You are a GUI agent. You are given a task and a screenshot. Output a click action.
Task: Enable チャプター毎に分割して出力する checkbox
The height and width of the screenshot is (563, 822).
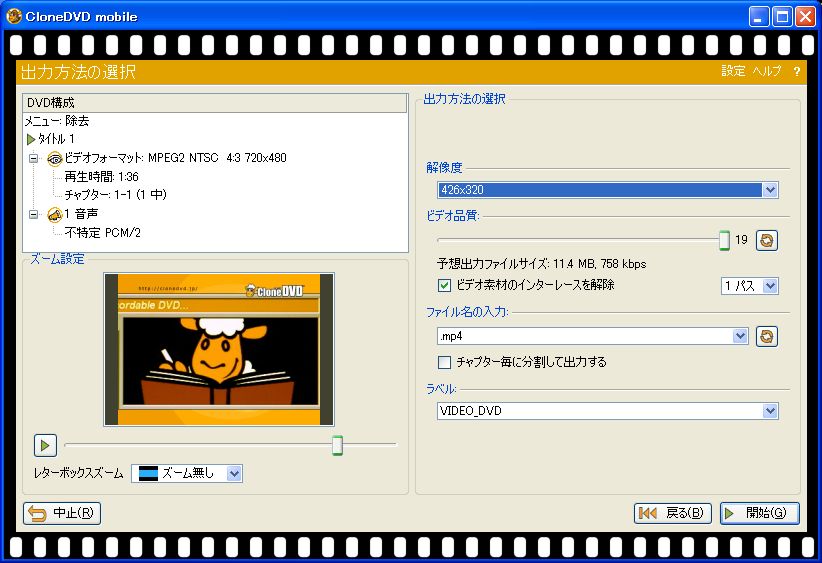tap(444, 362)
